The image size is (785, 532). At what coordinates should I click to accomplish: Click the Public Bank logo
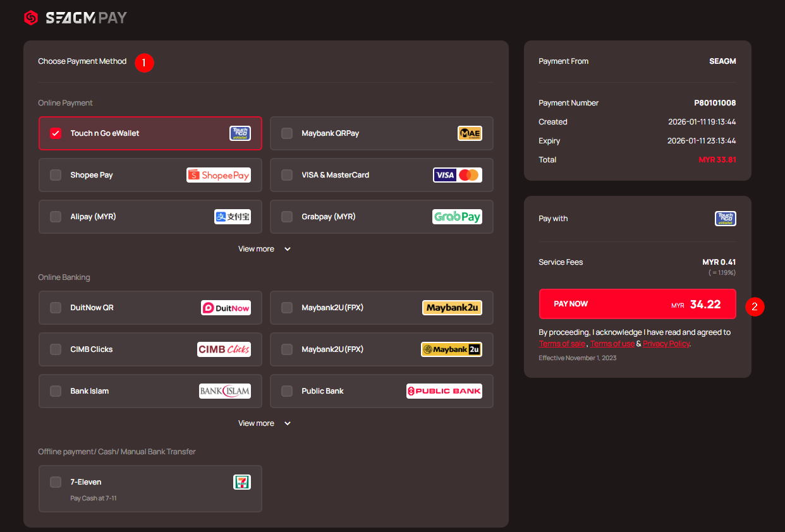point(444,391)
